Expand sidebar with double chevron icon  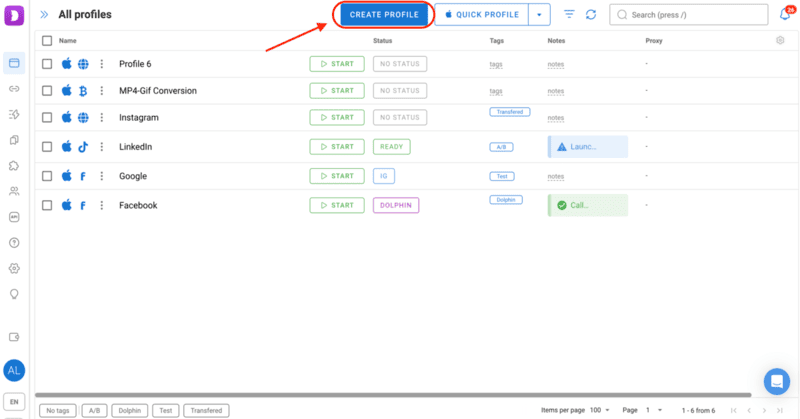(44, 14)
